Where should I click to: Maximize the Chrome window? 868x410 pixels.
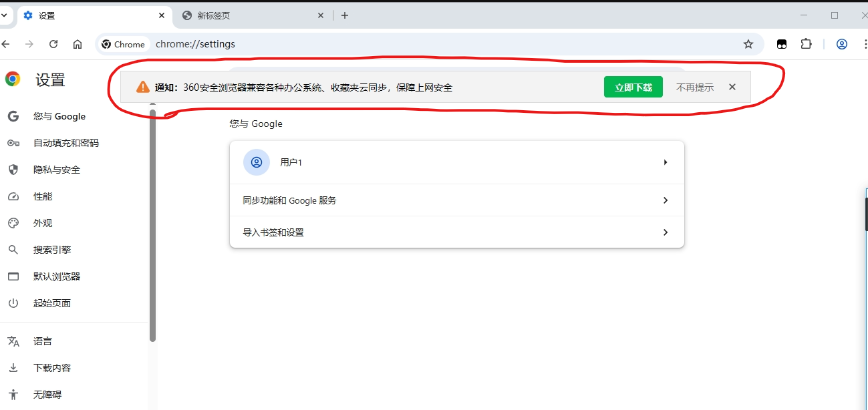tap(835, 15)
